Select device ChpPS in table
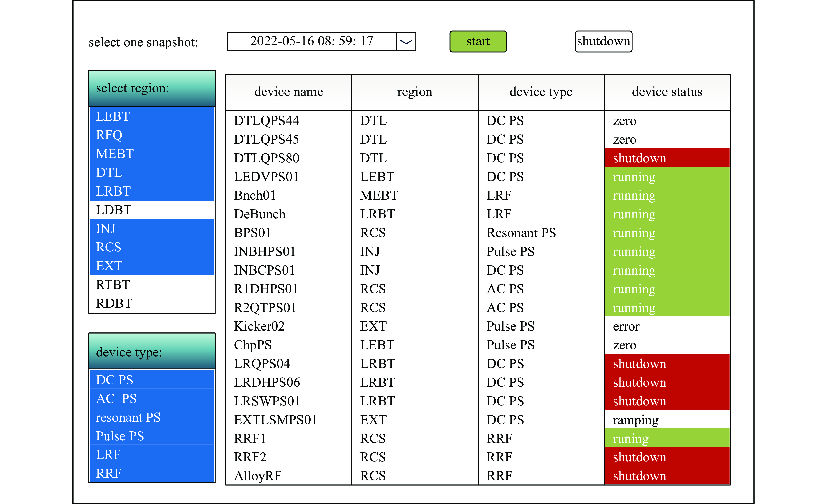The height and width of the screenshot is (504, 827). point(253,345)
